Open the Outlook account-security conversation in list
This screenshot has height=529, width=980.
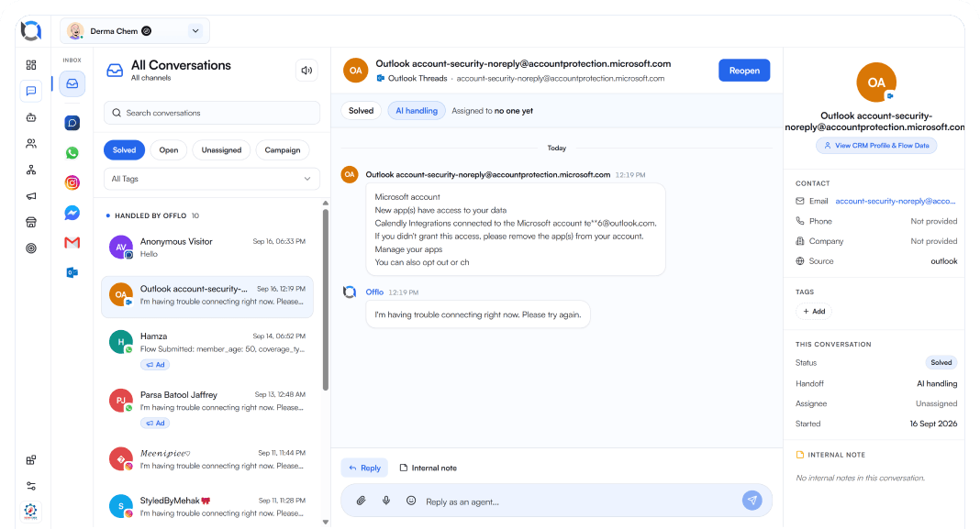click(207, 295)
